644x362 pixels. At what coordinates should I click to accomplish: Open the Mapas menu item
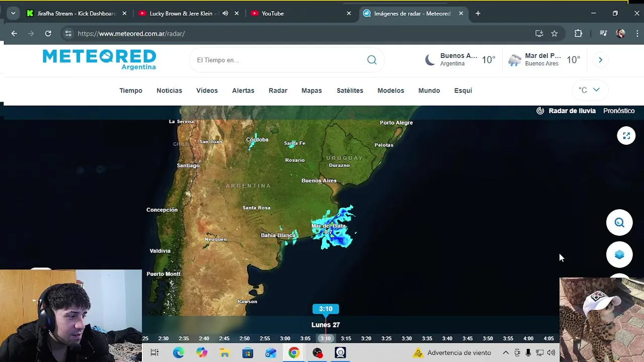pos(311,90)
